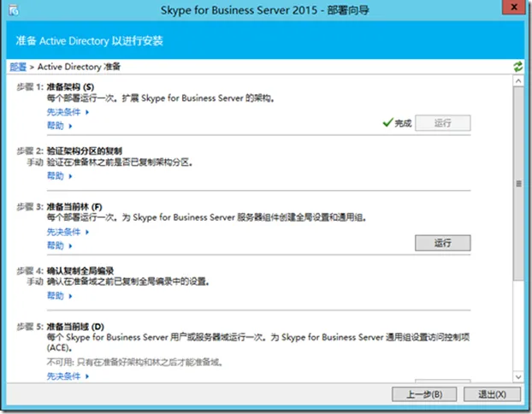Click the 不可用 notice text in step 5
This screenshot has height=414, width=532.
(x=134, y=363)
